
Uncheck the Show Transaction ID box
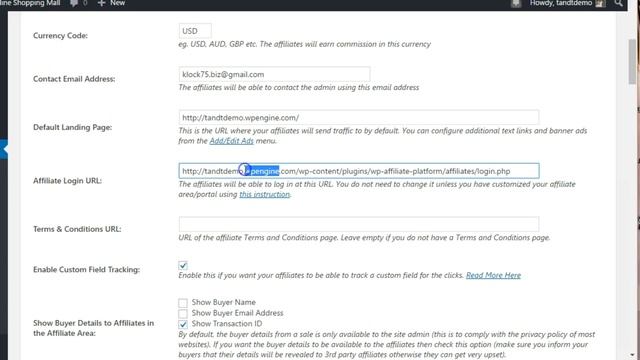183,324
